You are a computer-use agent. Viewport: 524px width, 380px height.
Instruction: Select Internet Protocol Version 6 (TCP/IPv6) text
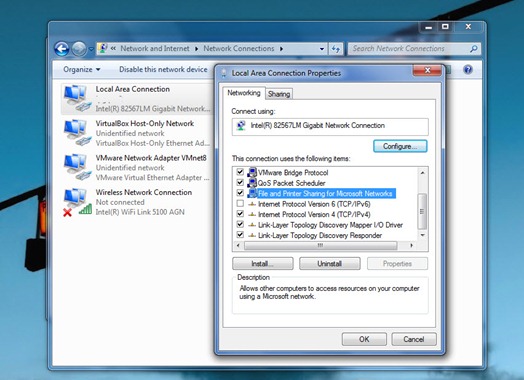coord(314,204)
